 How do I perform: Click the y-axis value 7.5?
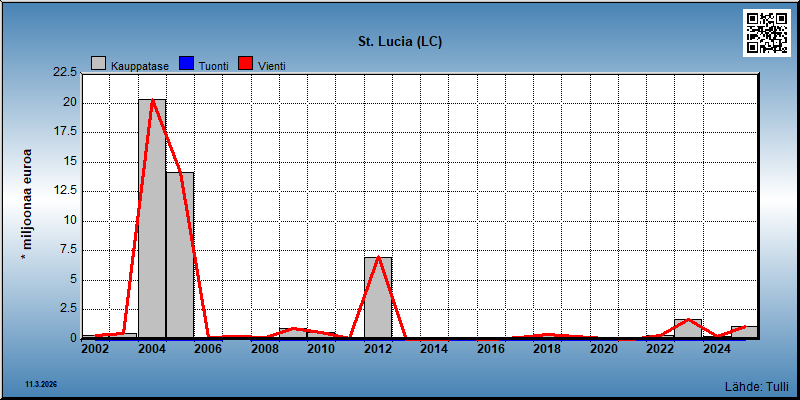[68, 249]
